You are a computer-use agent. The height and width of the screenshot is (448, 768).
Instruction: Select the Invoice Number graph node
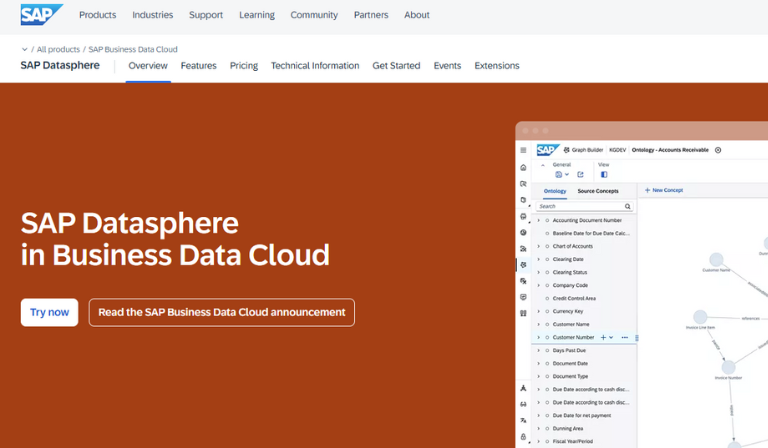coord(728,367)
